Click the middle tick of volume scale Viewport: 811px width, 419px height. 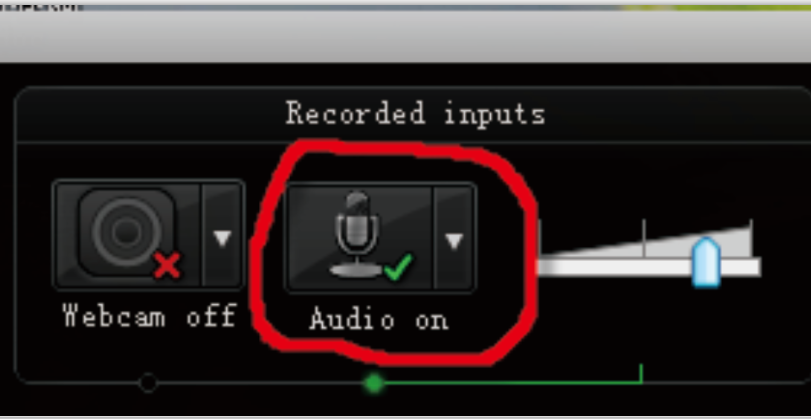coord(644,238)
